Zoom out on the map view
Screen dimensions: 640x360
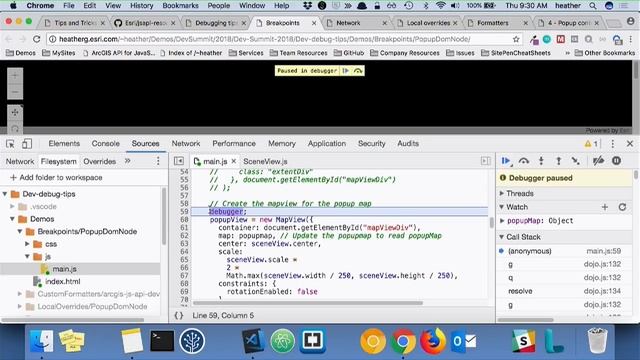tap(15, 92)
